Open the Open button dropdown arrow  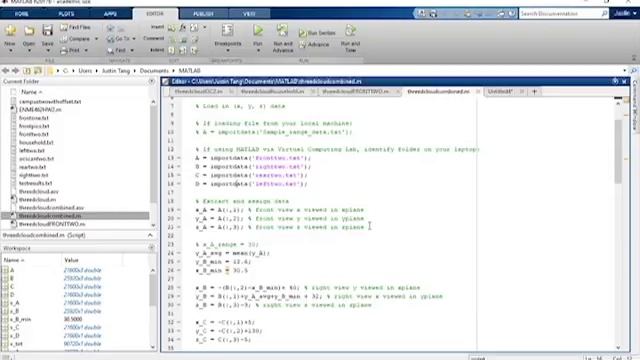[29, 51]
